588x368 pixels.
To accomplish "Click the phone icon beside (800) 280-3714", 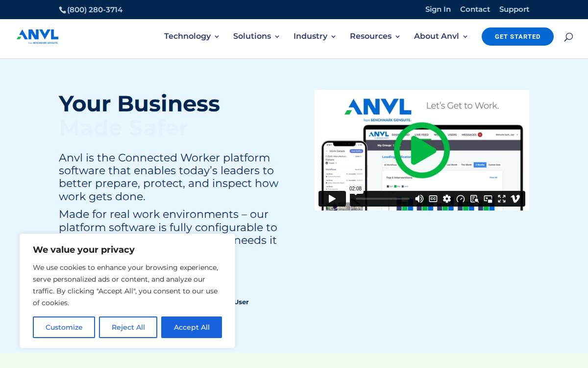I will click(62, 10).
